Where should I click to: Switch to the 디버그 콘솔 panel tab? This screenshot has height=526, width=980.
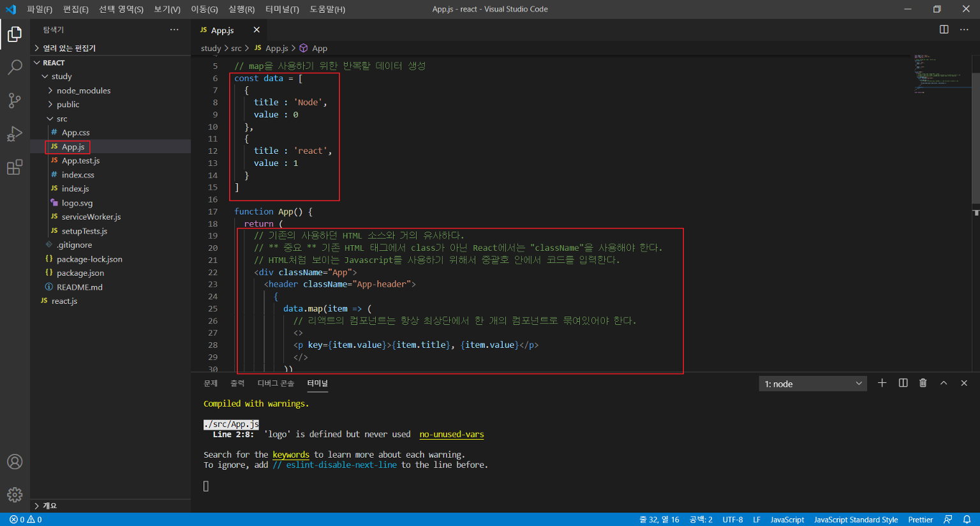point(276,383)
